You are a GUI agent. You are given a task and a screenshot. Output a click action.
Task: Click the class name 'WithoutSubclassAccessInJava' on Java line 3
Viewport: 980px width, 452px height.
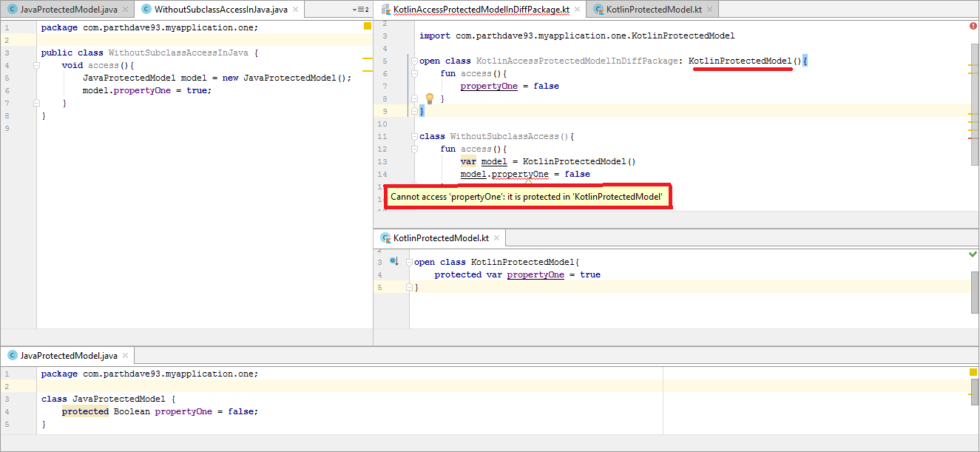click(x=178, y=53)
